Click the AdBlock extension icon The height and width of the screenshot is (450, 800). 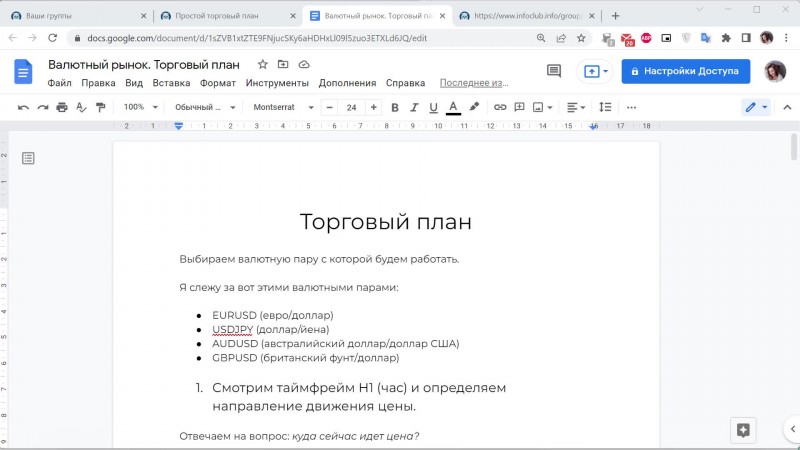coord(646,38)
